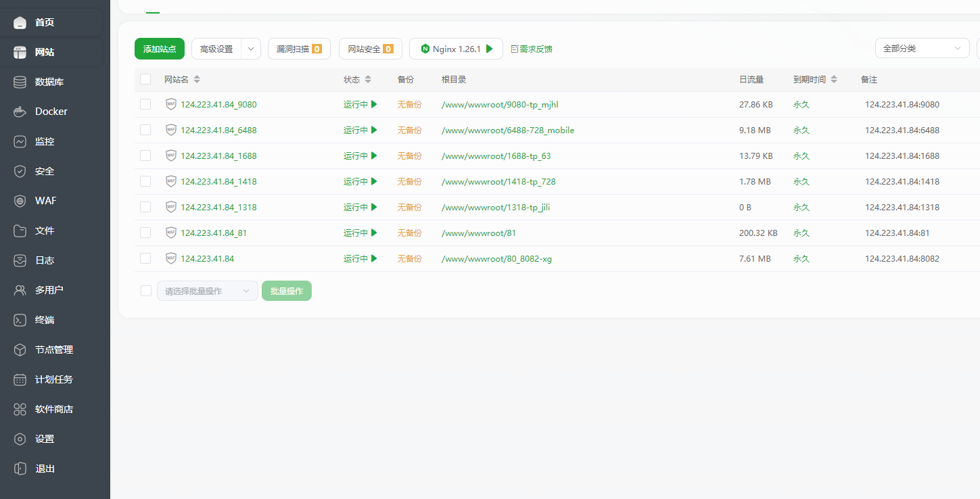The width and height of the screenshot is (980, 499).
Task: Click the Docker whale icon in sidebar
Action: [20, 112]
